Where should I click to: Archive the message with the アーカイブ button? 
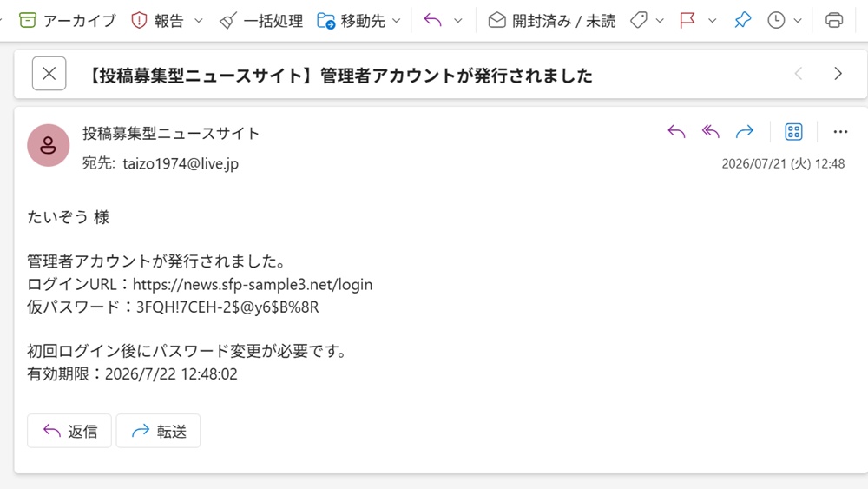pos(67,21)
